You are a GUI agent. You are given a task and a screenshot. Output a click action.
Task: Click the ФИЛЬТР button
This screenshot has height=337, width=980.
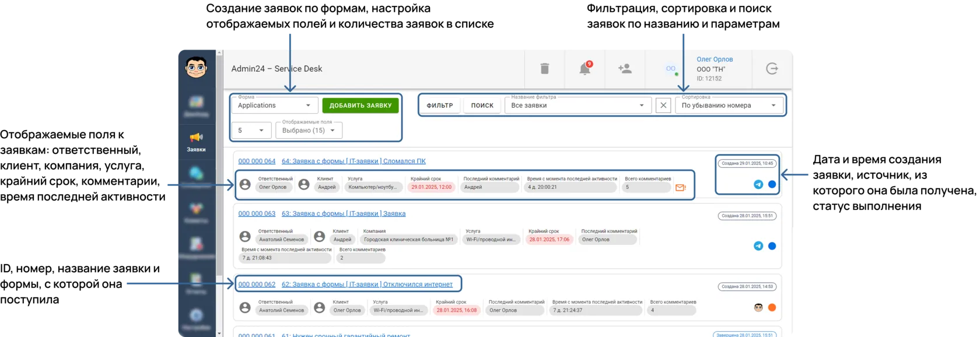click(440, 106)
